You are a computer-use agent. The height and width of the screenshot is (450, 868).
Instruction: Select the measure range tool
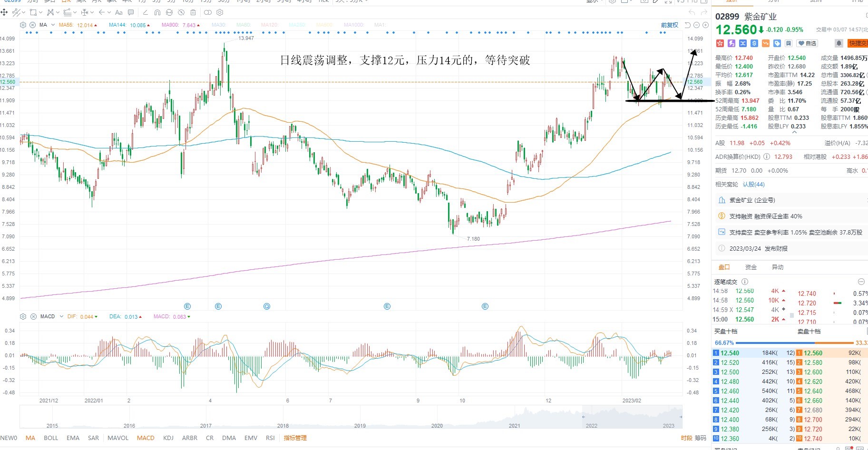[84, 12]
